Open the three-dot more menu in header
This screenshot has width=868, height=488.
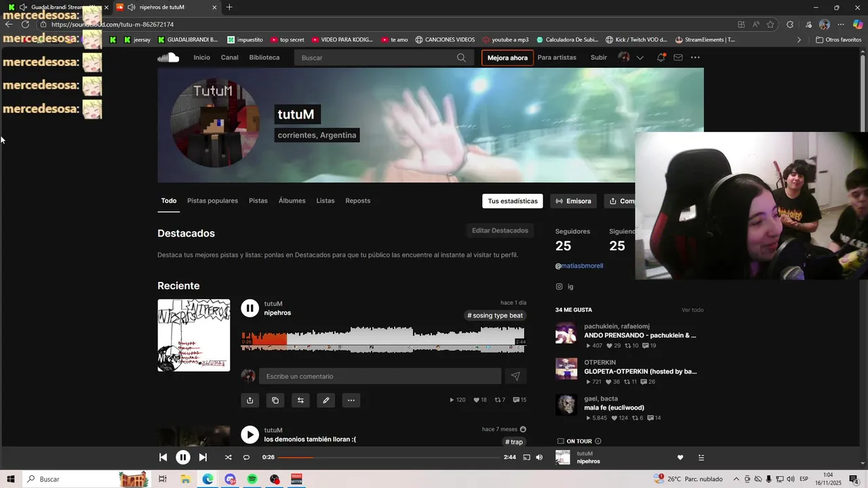coord(695,58)
